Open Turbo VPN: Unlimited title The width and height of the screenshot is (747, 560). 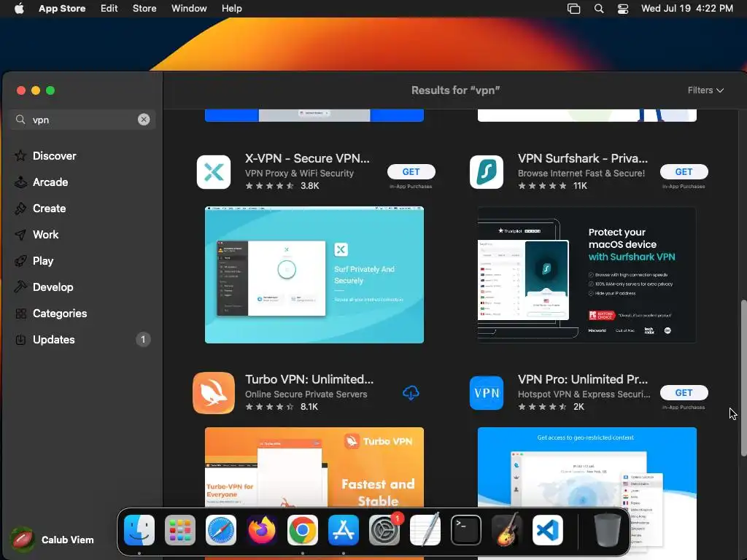point(309,379)
